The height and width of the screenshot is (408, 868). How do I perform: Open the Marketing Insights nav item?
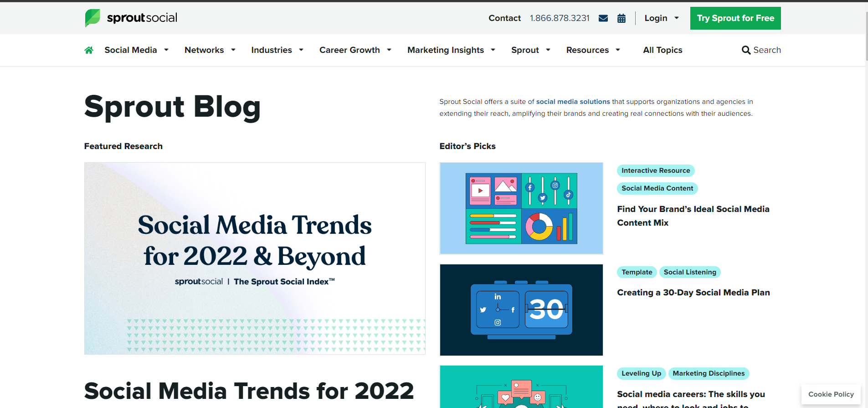point(446,50)
